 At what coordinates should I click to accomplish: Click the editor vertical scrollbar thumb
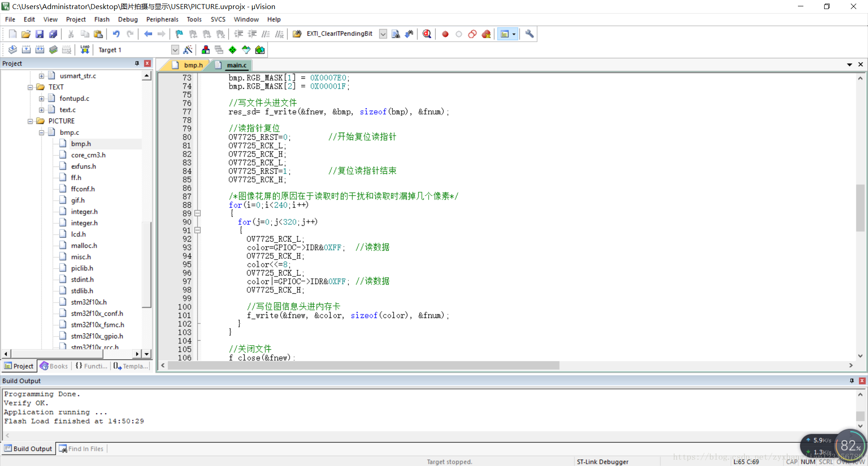click(860, 208)
